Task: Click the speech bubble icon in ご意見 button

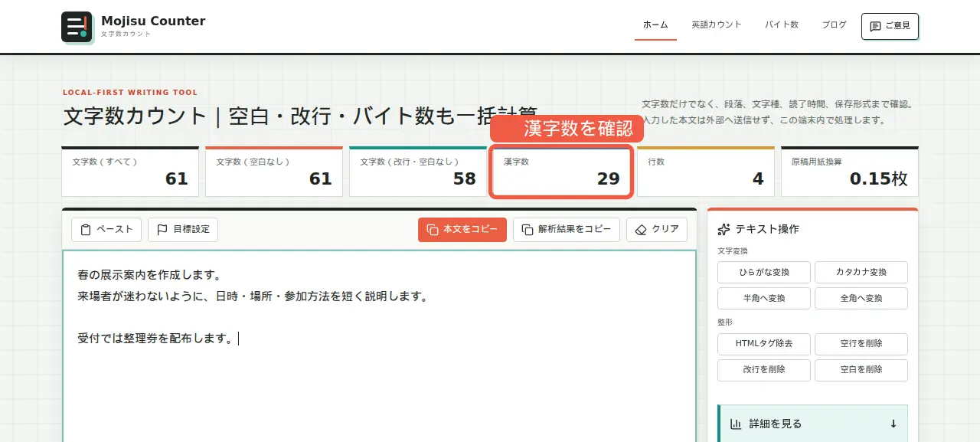Action: (876, 26)
